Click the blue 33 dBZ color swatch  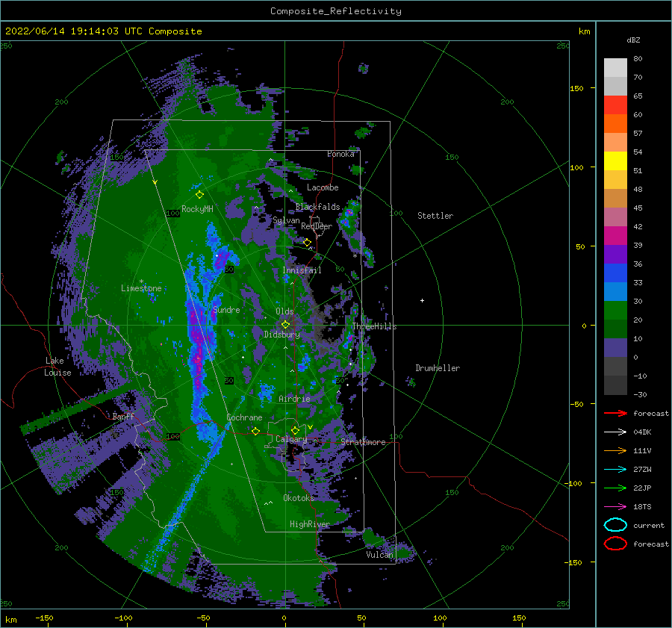615,291
